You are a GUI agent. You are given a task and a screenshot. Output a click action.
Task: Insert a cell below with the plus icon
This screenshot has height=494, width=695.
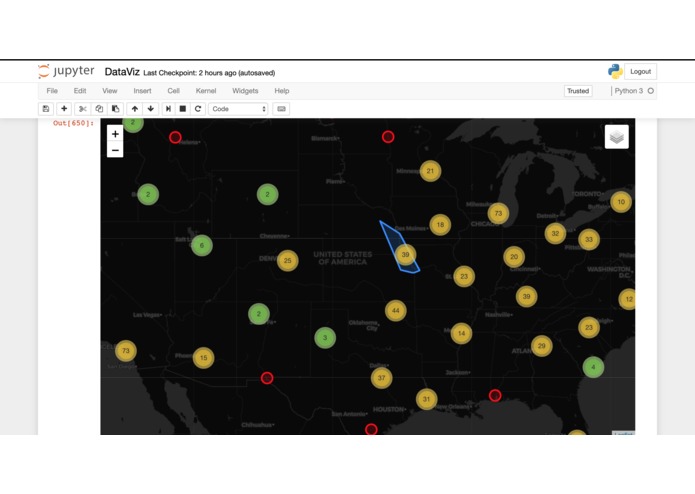click(64, 109)
